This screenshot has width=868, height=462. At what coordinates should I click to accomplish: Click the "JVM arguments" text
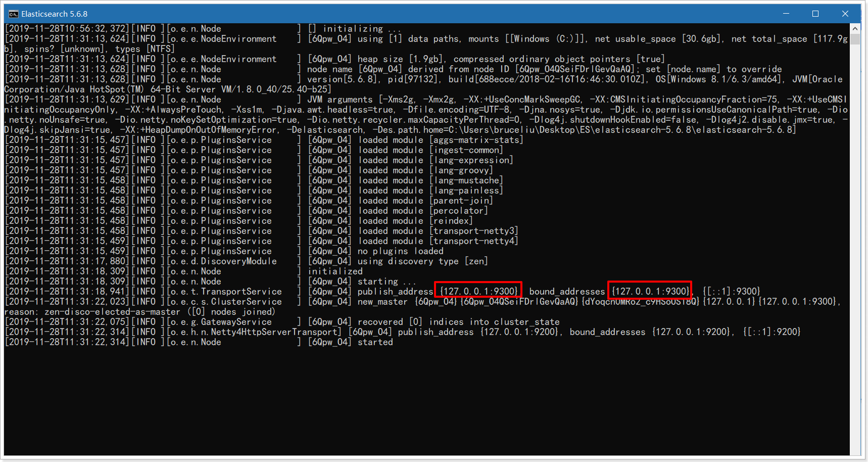340,100
